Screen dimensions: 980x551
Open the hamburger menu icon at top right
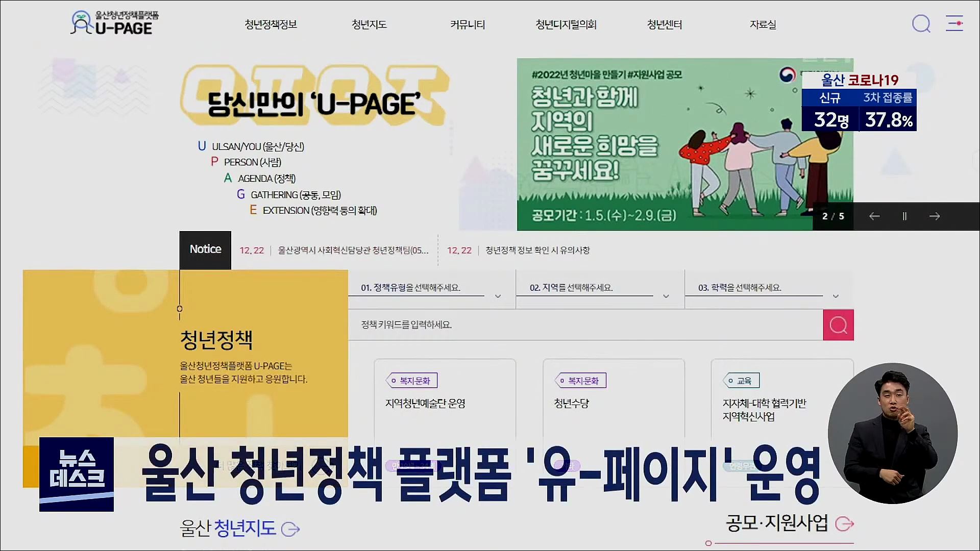(x=954, y=23)
